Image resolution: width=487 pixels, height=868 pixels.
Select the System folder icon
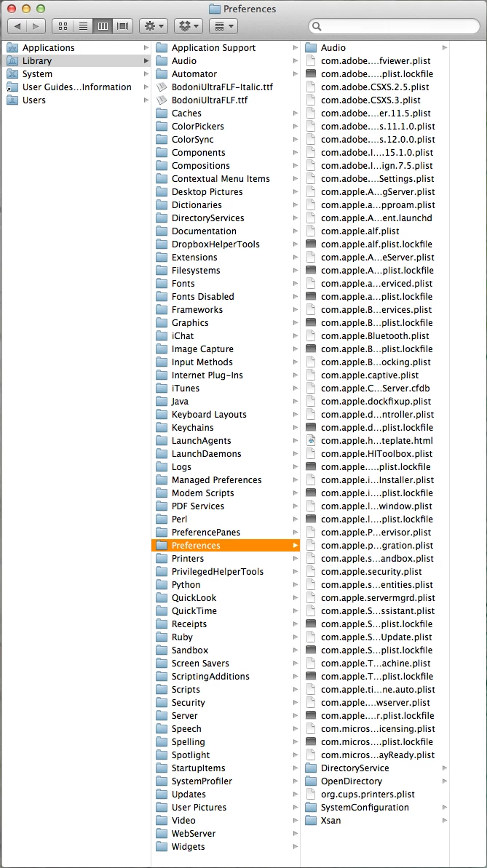point(12,73)
